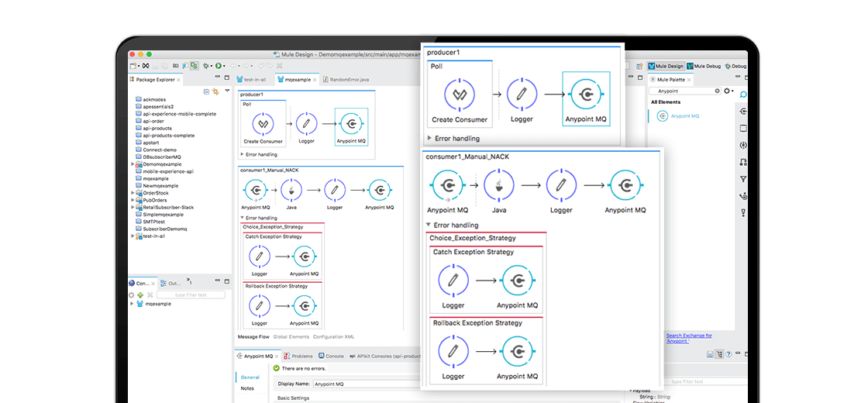This screenshot has height=403, width=868.
Task: Click the palette lightbulb category icon
Action: coord(743,212)
